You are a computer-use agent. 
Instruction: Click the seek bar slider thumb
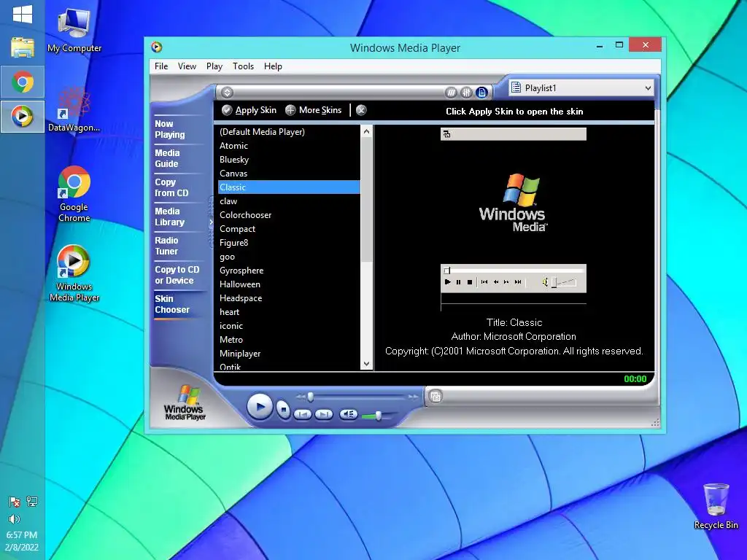[311, 397]
